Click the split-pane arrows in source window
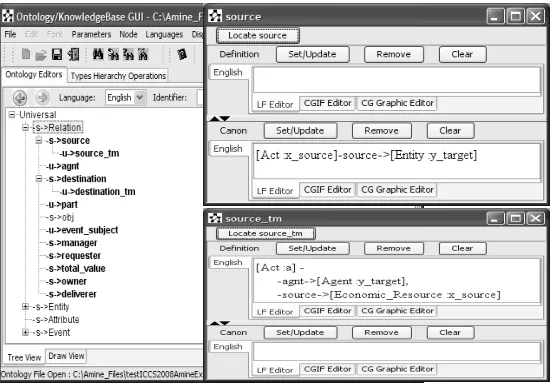Viewport: 550px width, 384px height. coord(220,119)
